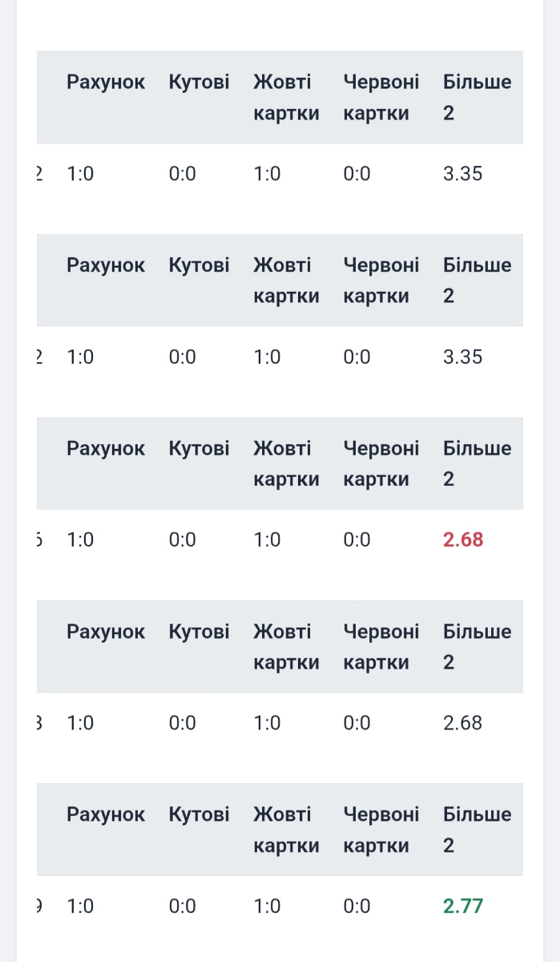Viewport: 560px width, 962px height.
Task: Select Жовті картки 1:0 value in the third table
Action: pyautogui.click(x=267, y=540)
